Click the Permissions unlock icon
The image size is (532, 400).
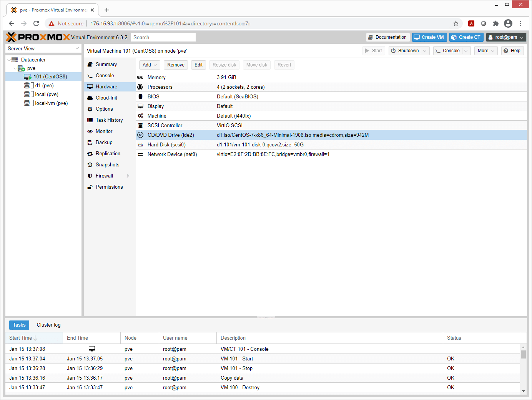tap(90, 187)
